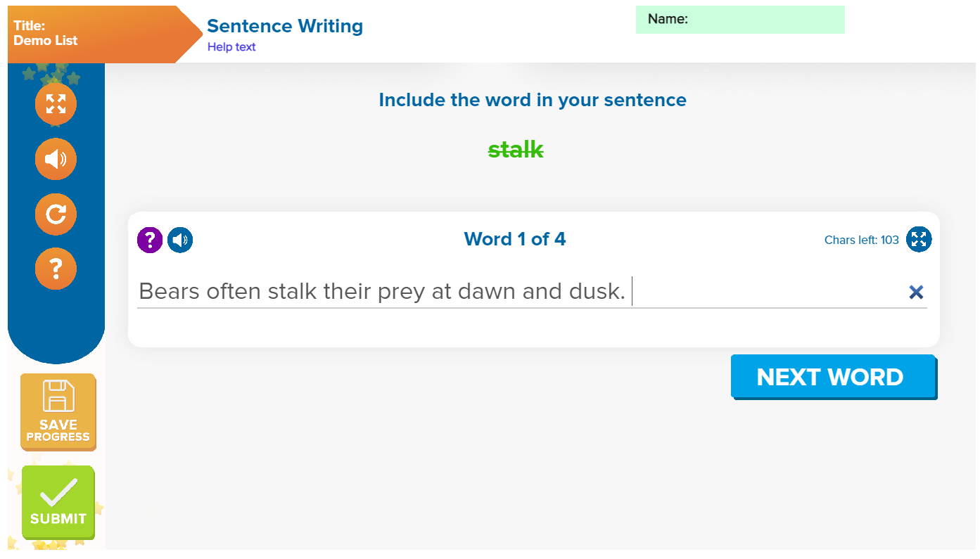Click into the Name field
Screen dimensions: 980x559
point(763,20)
